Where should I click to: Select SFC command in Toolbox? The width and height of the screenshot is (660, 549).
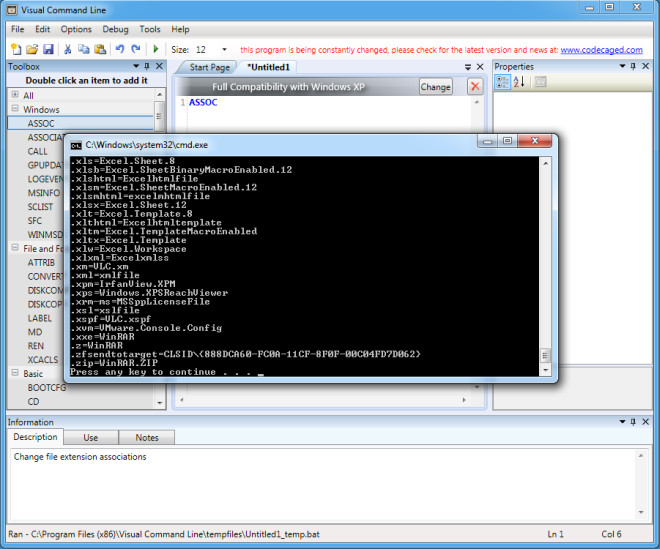pyautogui.click(x=35, y=221)
